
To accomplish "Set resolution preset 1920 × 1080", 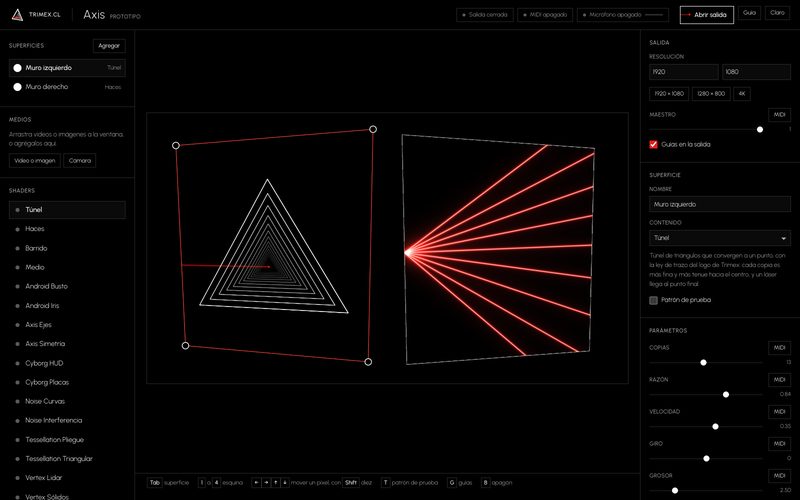I will (x=669, y=94).
